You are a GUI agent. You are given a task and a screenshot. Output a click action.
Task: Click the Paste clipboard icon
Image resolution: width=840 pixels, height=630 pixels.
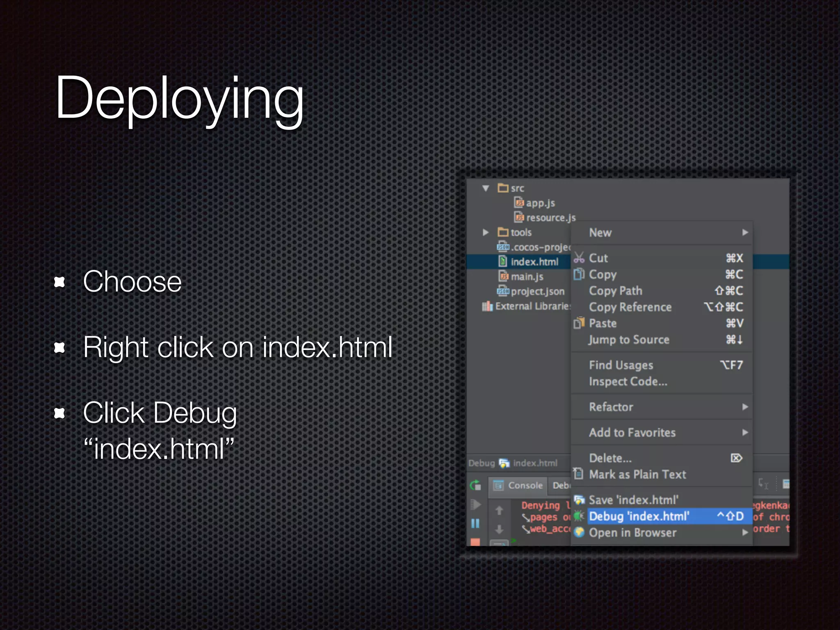click(579, 323)
